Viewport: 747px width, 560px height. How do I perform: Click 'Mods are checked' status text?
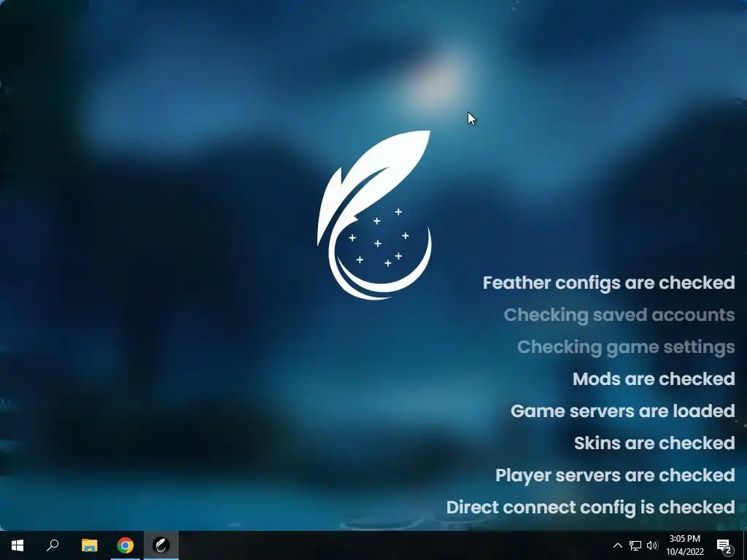tap(654, 379)
